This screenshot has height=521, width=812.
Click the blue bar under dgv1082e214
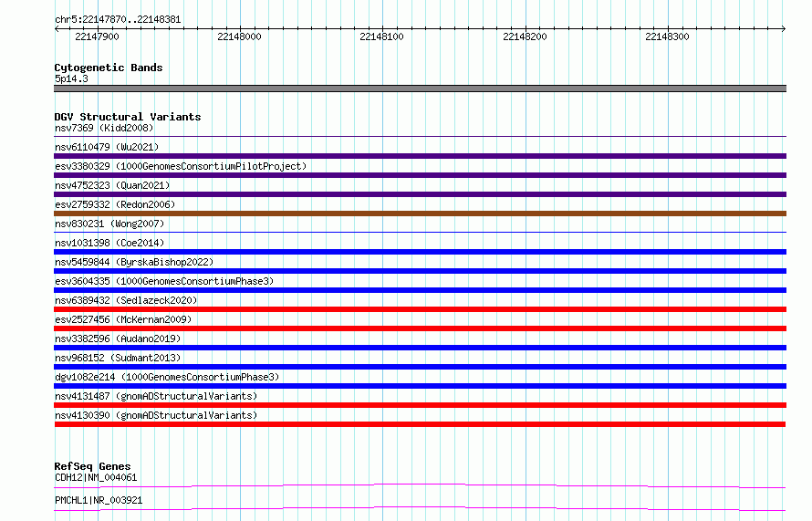click(x=420, y=386)
